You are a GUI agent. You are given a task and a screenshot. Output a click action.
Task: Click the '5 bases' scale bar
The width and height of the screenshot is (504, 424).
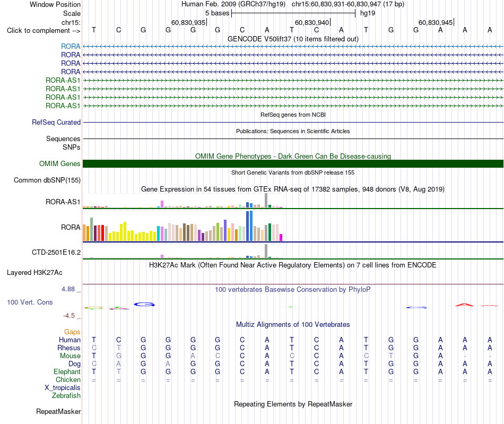[293, 13]
